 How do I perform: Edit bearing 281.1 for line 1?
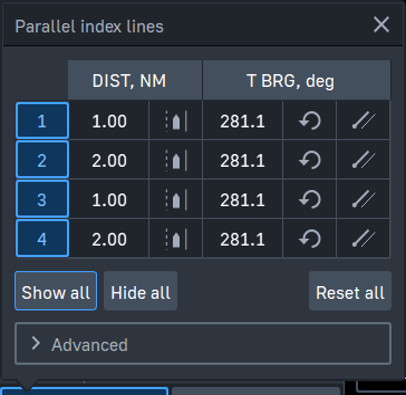[x=242, y=121]
